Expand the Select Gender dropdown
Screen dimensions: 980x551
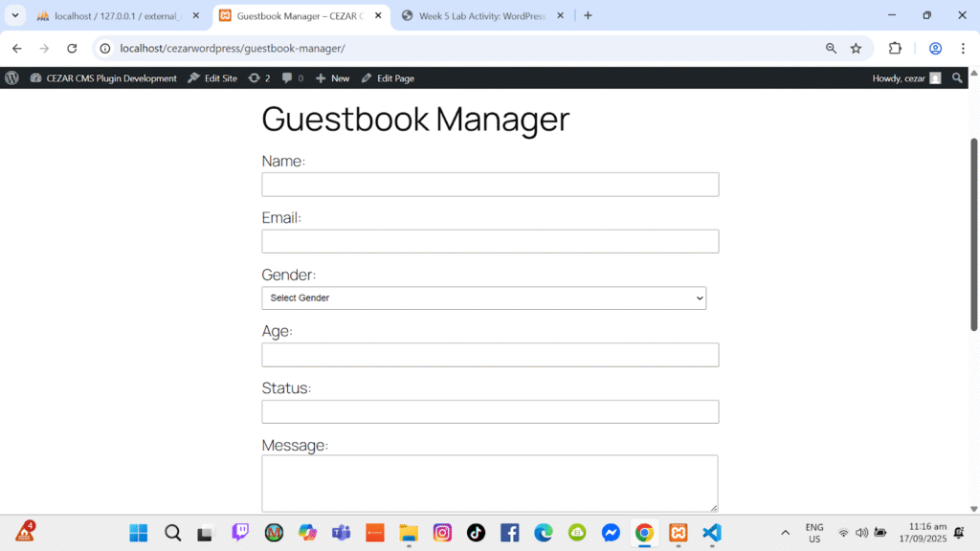click(483, 298)
